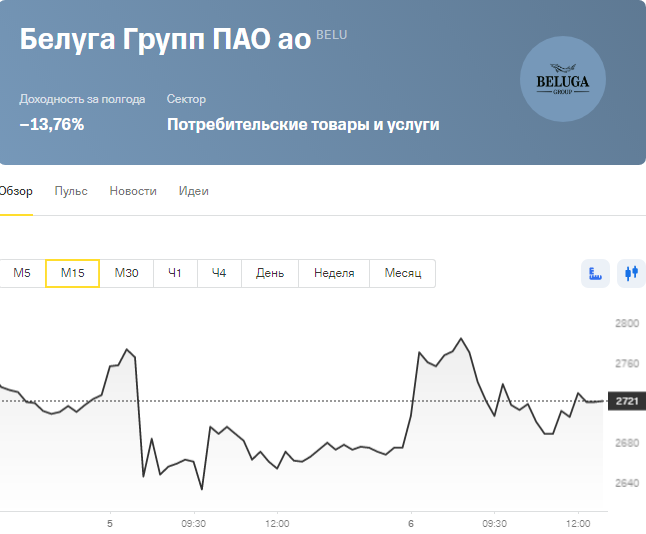Click date marker 6 on time axis
The height and width of the screenshot is (534, 646).
pyautogui.click(x=411, y=524)
